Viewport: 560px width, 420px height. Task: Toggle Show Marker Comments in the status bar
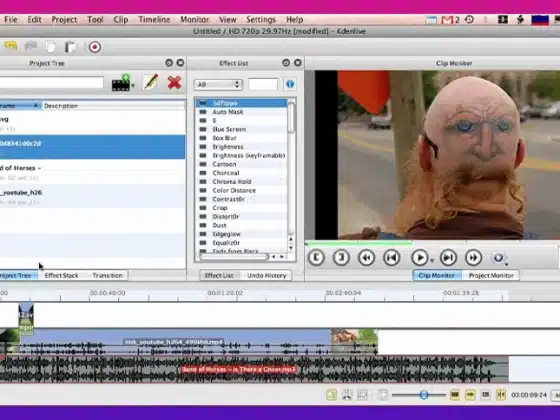tap(485, 395)
